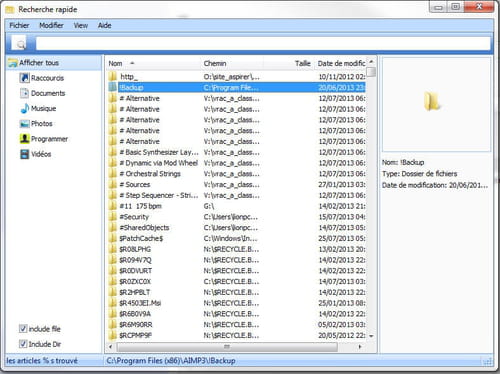Click the Photos picture icon

pos(24,124)
